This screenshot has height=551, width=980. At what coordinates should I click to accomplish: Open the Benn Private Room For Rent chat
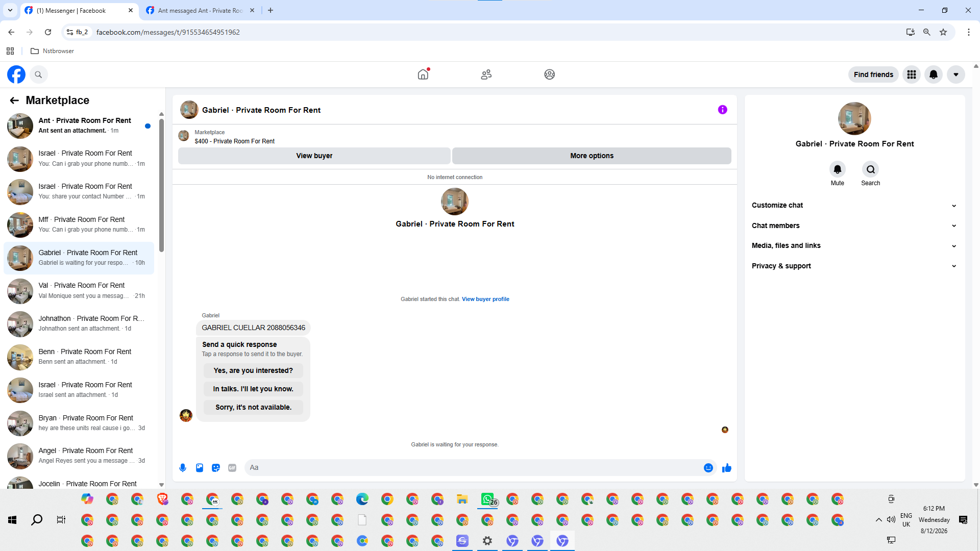point(79,357)
